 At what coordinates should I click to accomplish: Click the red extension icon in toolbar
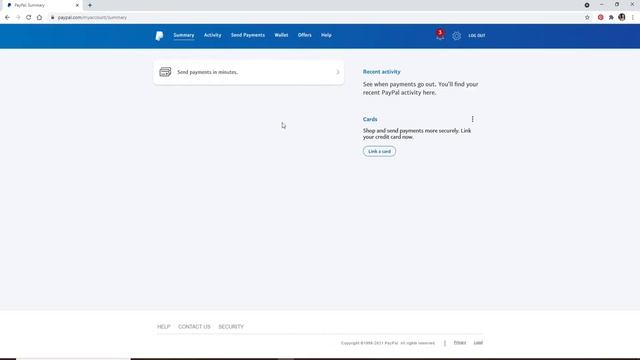pos(600,17)
